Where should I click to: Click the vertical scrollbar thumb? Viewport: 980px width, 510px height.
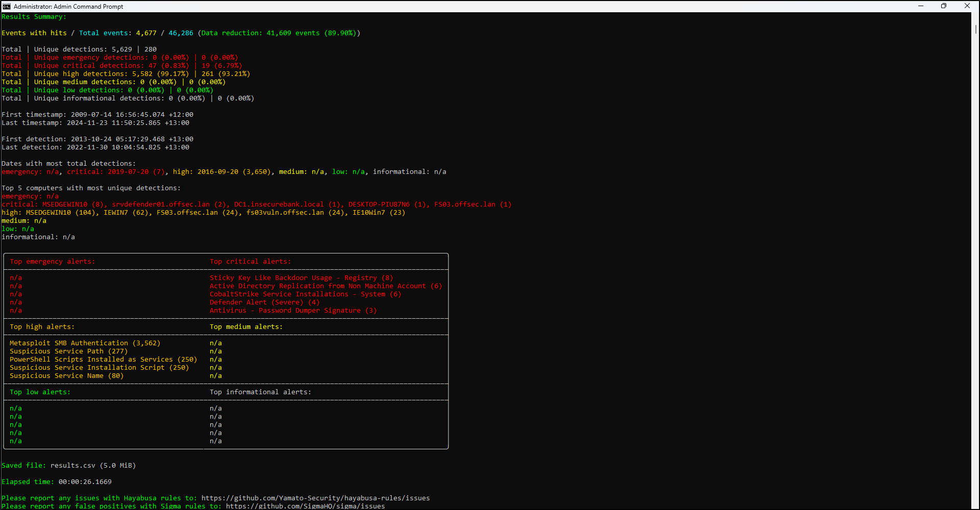975,29
